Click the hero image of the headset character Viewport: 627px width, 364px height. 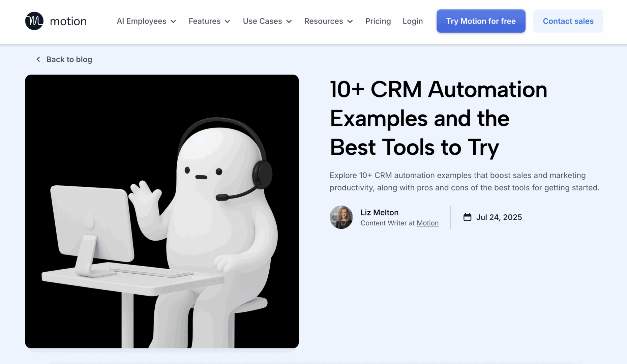162,211
